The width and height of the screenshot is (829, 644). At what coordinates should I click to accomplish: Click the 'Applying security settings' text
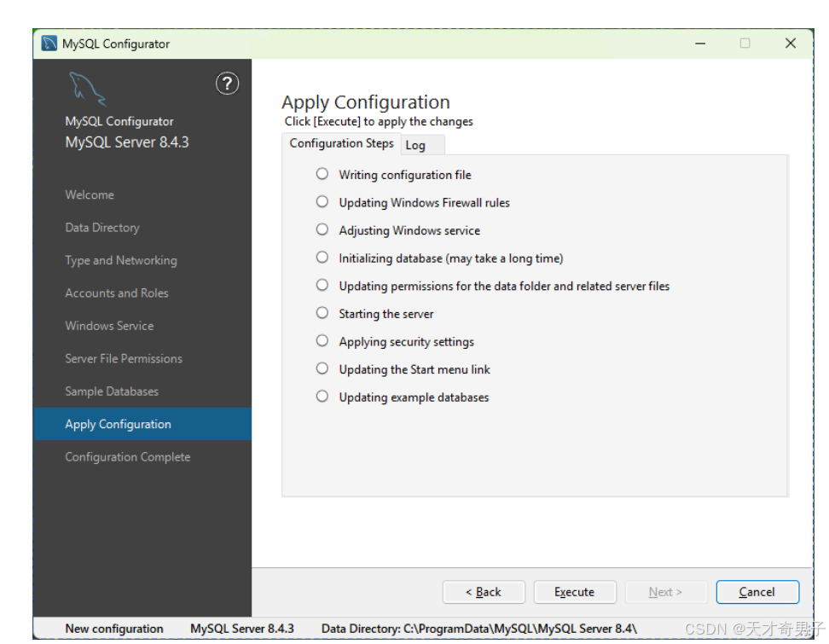(x=406, y=342)
